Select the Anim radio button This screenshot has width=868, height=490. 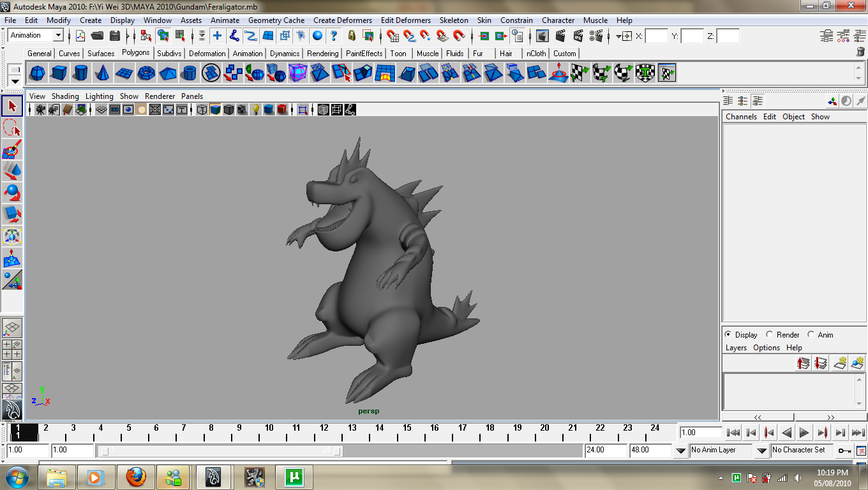click(811, 334)
